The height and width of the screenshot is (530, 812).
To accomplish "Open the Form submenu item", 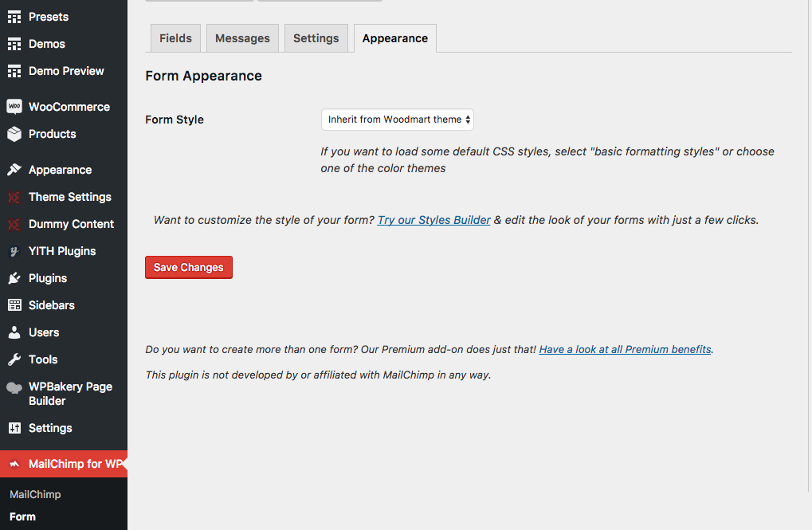I will [x=23, y=517].
